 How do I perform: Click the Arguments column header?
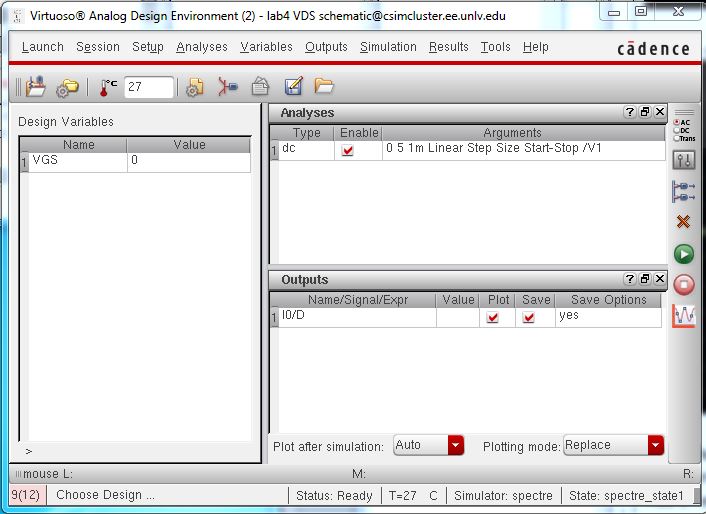(523, 133)
